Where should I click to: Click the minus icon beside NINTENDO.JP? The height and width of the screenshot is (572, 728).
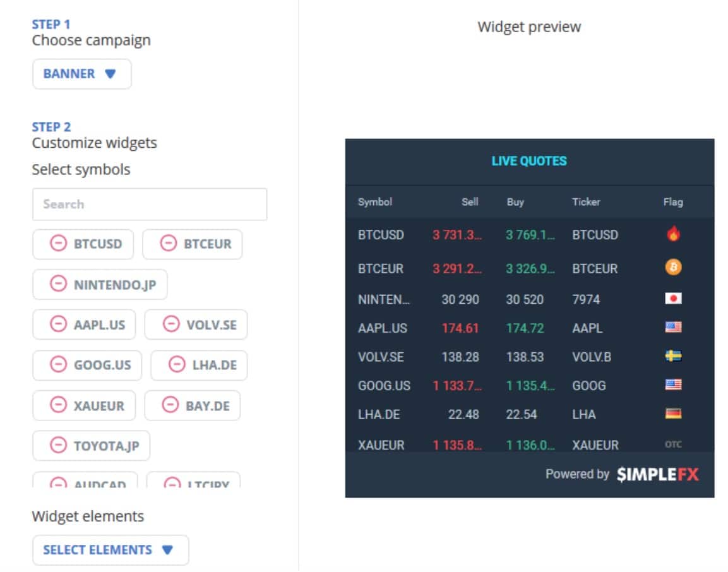pyautogui.click(x=58, y=285)
